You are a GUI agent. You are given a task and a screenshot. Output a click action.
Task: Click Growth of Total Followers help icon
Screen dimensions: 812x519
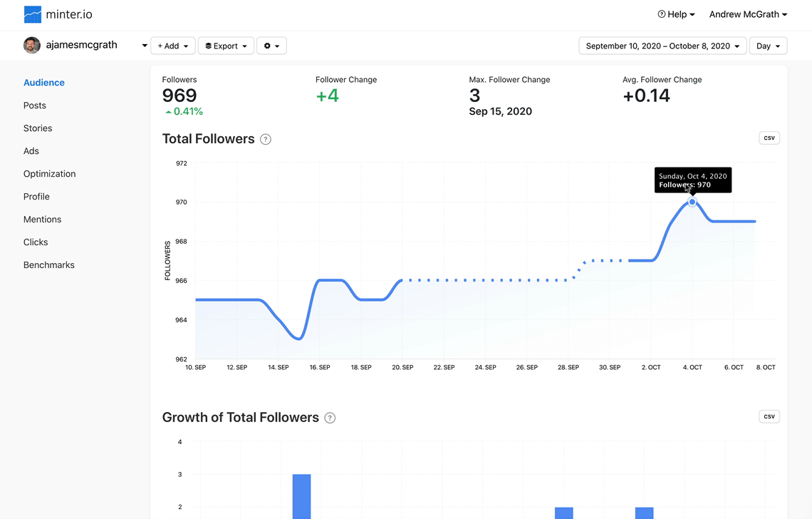coord(330,418)
